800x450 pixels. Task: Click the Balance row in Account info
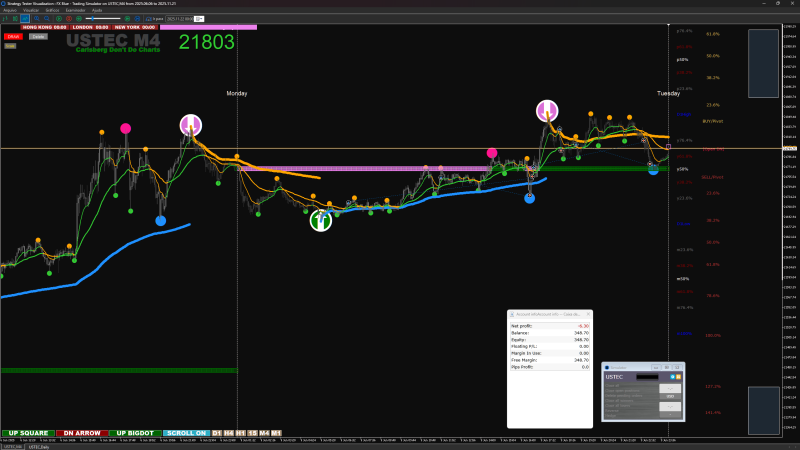coord(550,333)
